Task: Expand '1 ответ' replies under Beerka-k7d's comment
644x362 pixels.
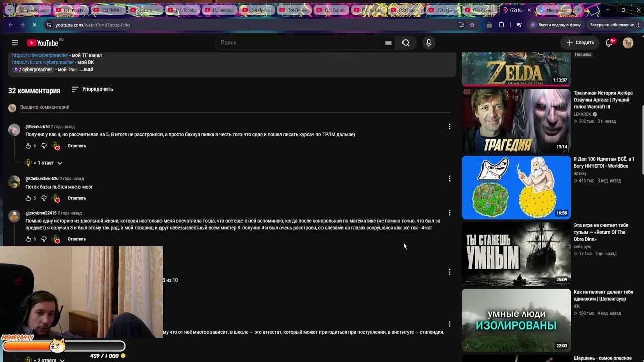Action: (44, 163)
